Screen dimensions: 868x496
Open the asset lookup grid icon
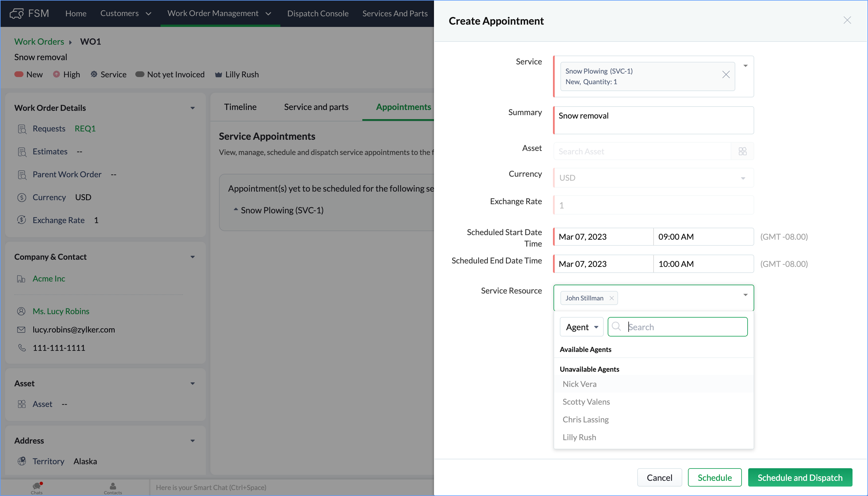pos(742,151)
